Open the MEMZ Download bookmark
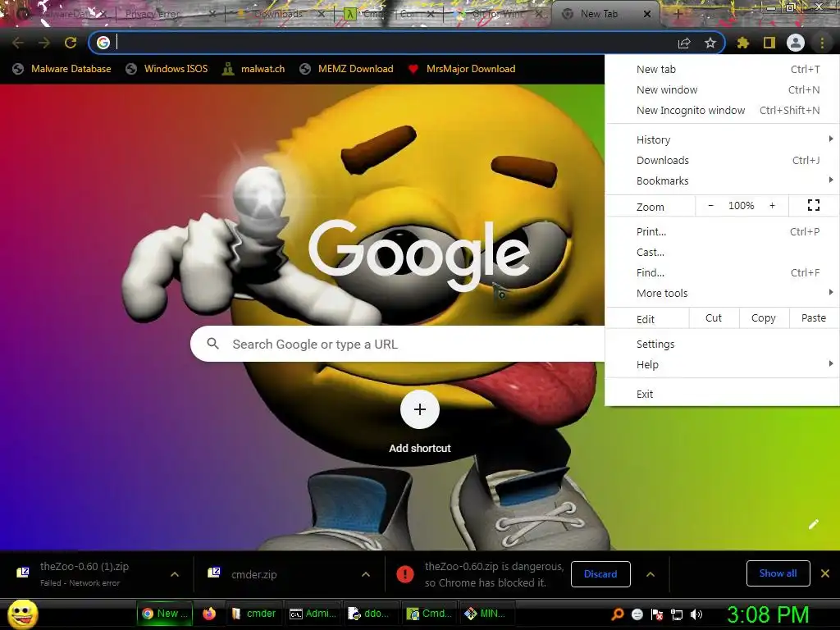 tap(346, 69)
